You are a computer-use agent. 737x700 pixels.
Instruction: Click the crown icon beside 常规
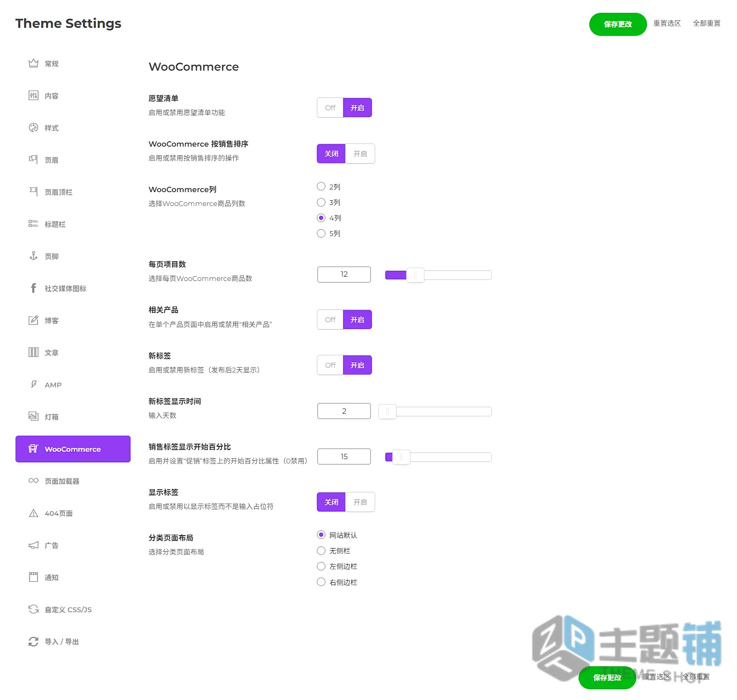33,63
